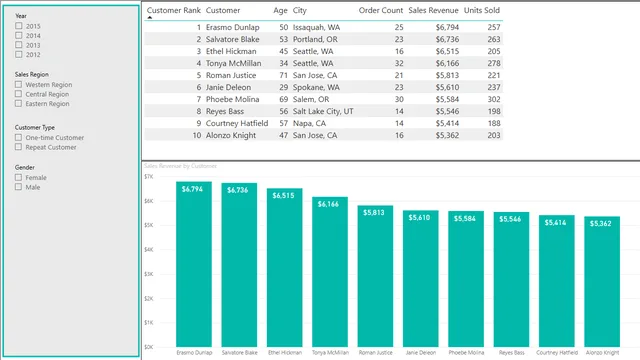Sort by the Customer Rank column header
Viewport: 640px width, 360px height.
173,10
